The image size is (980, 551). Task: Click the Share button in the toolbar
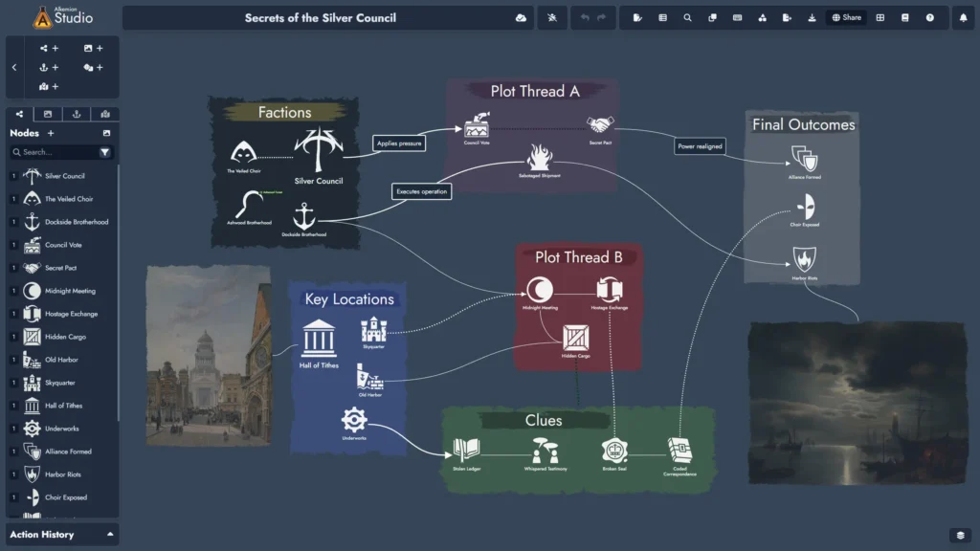[x=845, y=16]
